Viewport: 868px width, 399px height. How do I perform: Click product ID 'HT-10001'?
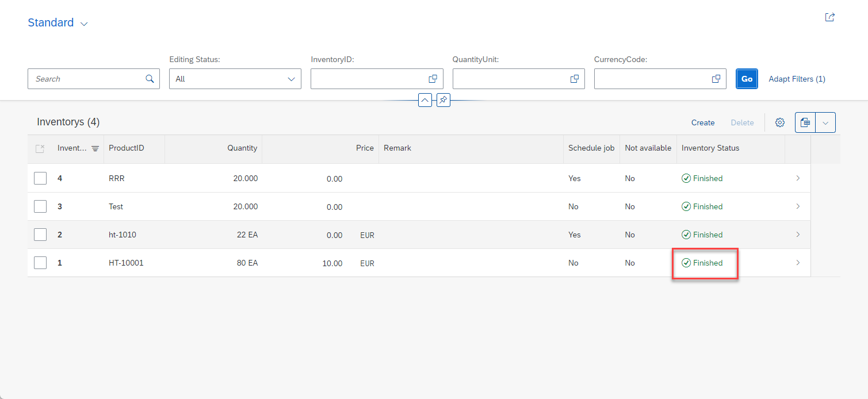(126, 263)
